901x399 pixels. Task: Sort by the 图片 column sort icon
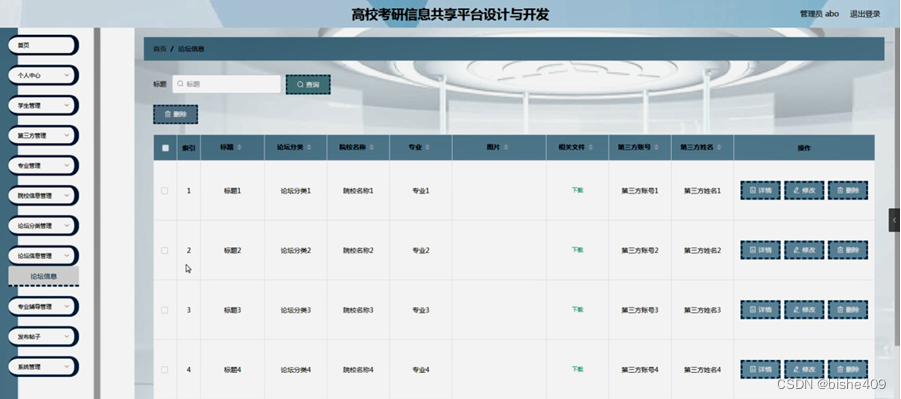point(506,148)
